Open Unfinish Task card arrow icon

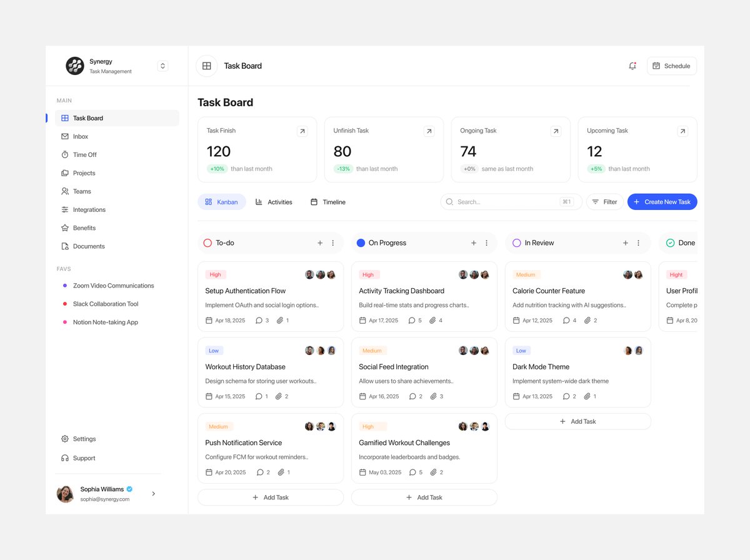pos(429,131)
